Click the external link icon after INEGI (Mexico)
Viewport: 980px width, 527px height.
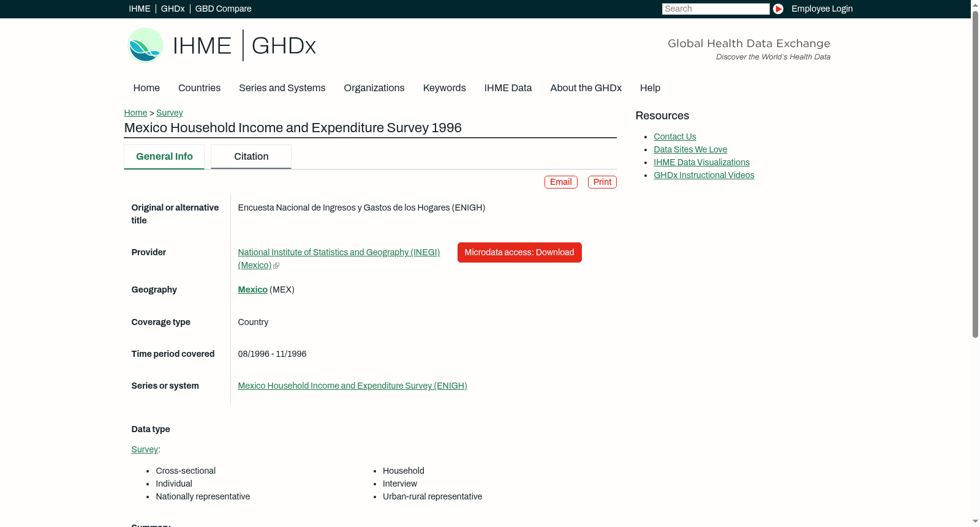[x=276, y=266]
